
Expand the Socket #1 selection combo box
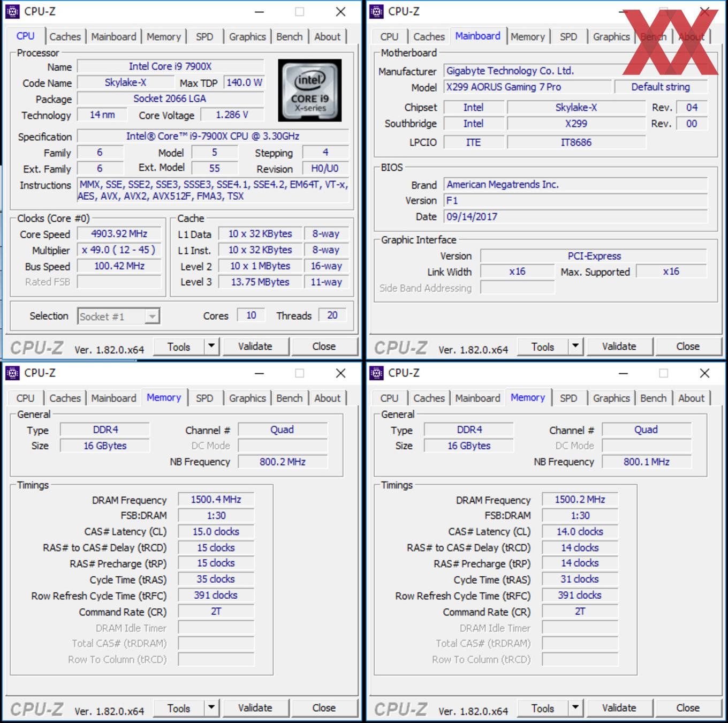pos(152,317)
